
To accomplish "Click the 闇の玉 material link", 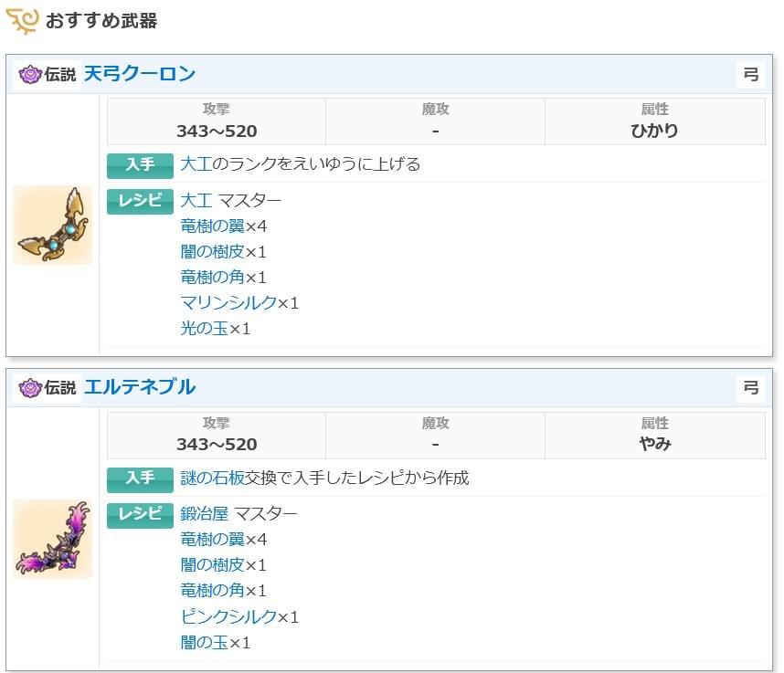I will pyautogui.click(x=204, y=642).
